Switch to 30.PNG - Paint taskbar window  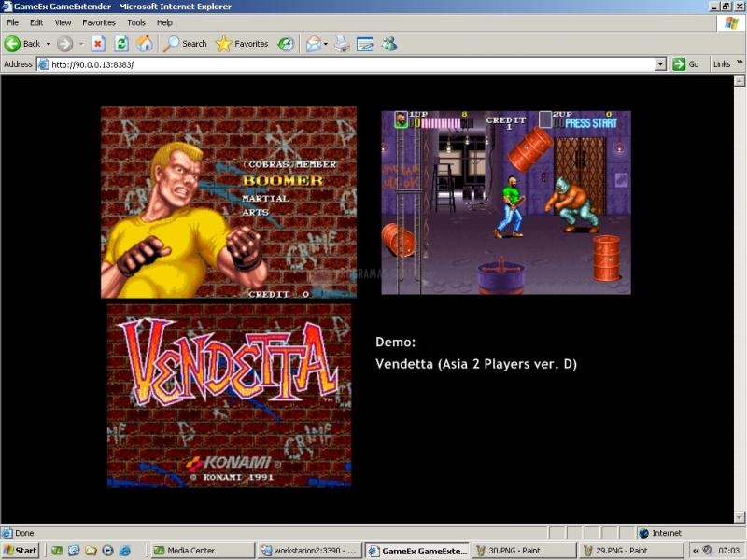point(525,551)
